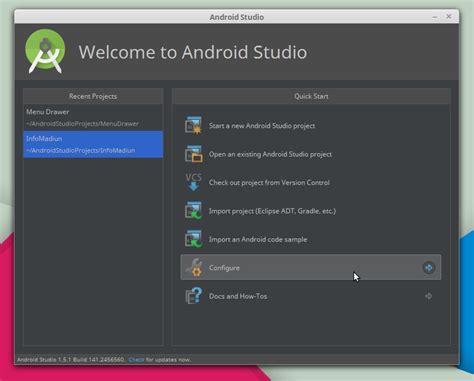Click the Import Android code sample icon
This screenshot has height=381, width=474.
tap(193, 239)
